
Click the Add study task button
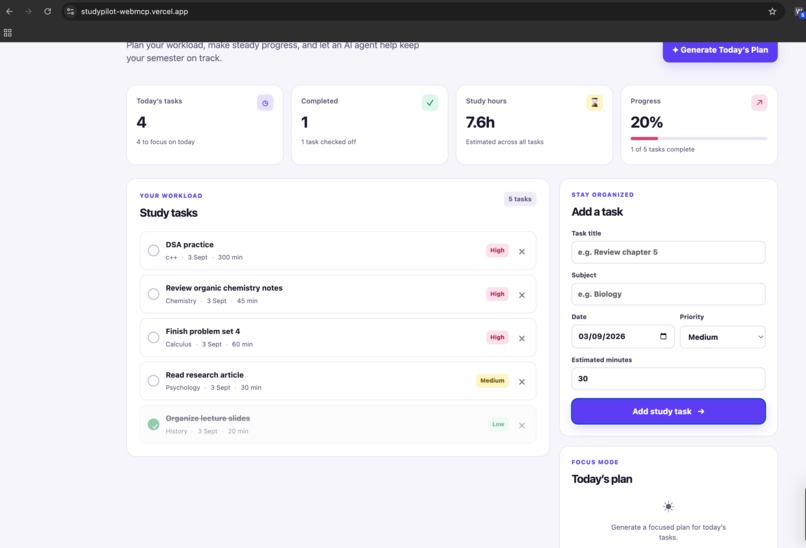[x=668, y=411]
